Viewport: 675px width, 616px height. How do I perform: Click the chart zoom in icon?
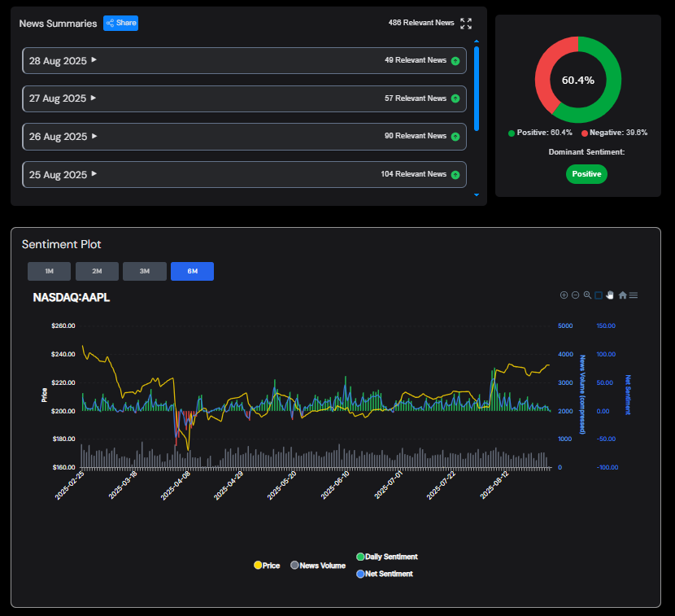[x=564, y=295]
